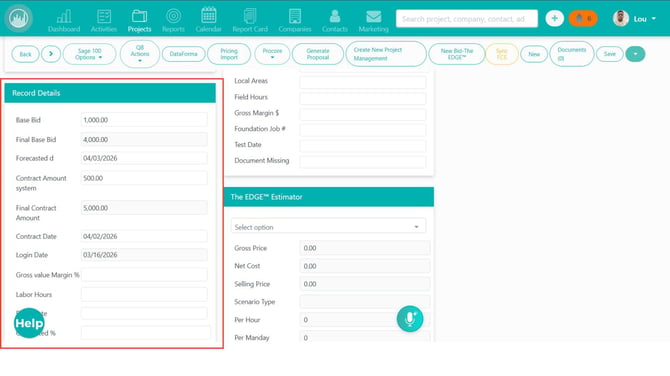
Task: Open the Dashboard icon in top navigation
Action: [x=64, y=17]
